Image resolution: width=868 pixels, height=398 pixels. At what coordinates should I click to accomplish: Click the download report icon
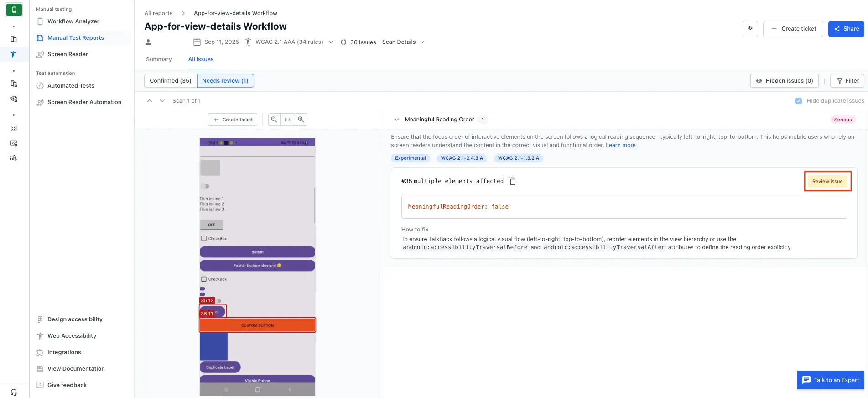750,29
